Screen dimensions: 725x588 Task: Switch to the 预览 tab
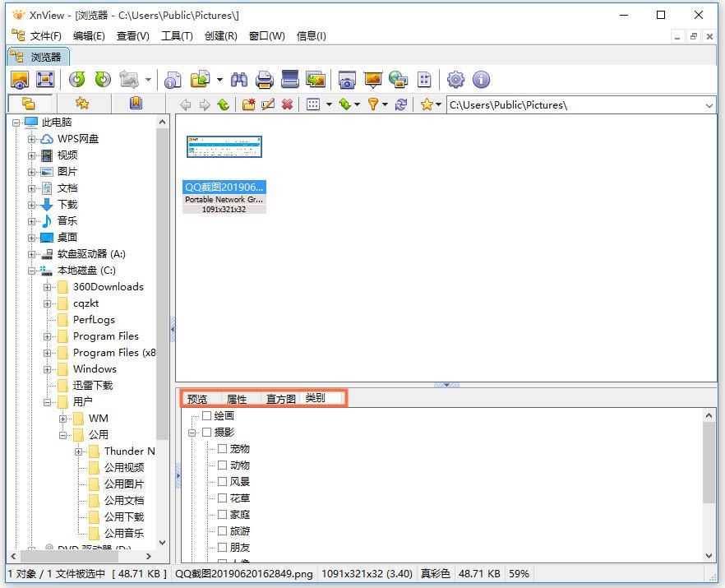197,399
